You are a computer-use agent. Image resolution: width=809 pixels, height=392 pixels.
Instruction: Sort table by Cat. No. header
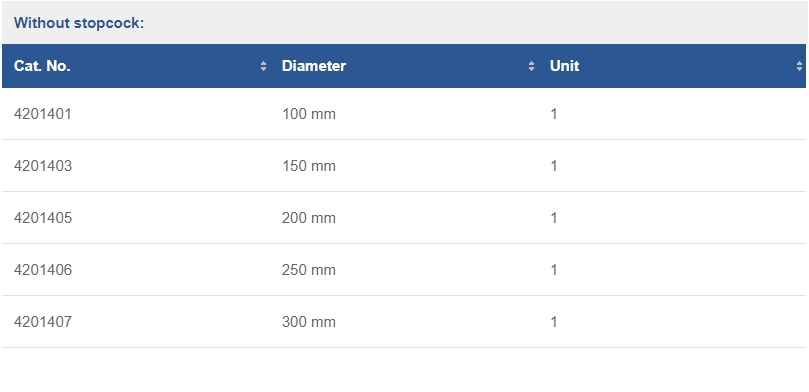tap(136, 66)
